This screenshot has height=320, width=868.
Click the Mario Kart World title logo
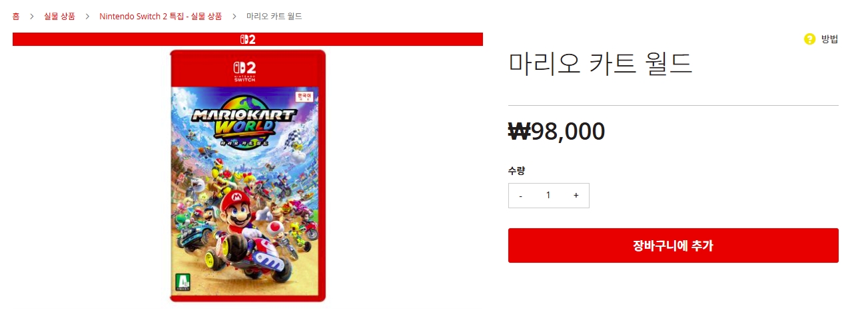243,123
